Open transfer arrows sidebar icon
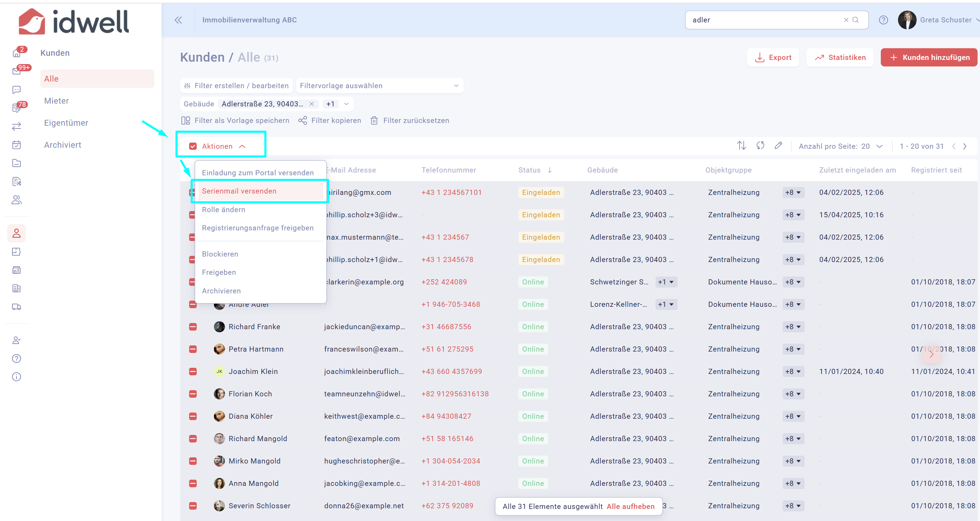This screenshot has width=980, height=521. 17,126
